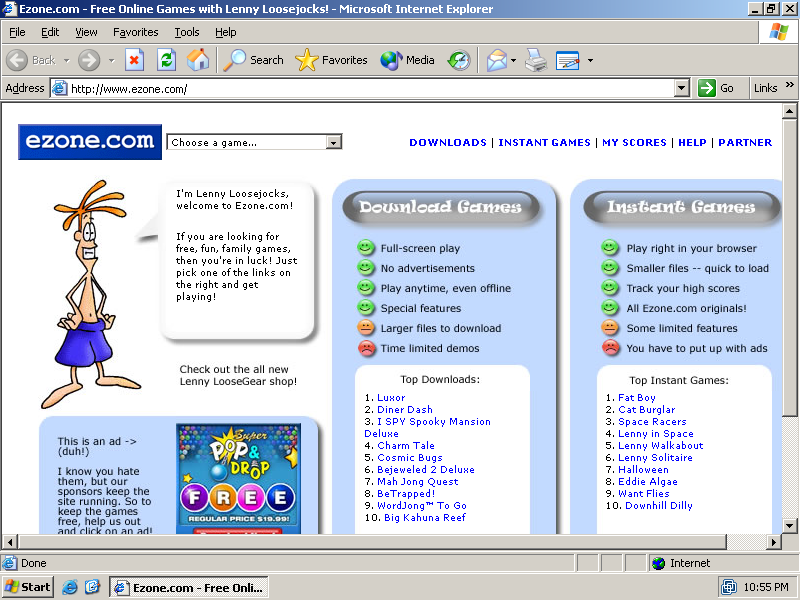Click the Download Games header button
The width and height of the screenshot is (800, 600).
440,207
